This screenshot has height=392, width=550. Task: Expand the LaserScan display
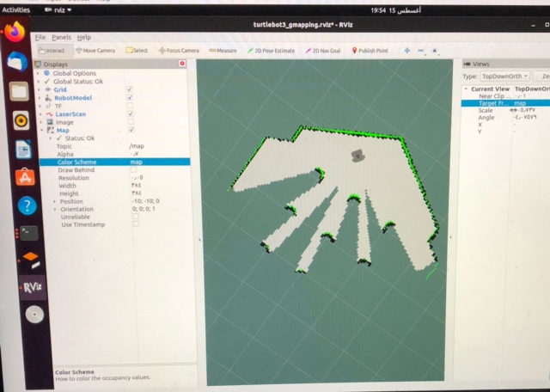click(40, 114)
